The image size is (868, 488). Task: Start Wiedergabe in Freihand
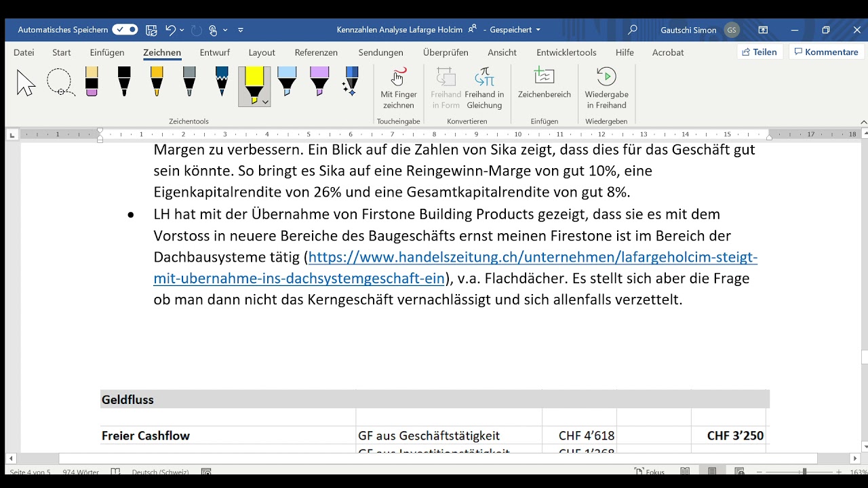(x=607, y=88)
